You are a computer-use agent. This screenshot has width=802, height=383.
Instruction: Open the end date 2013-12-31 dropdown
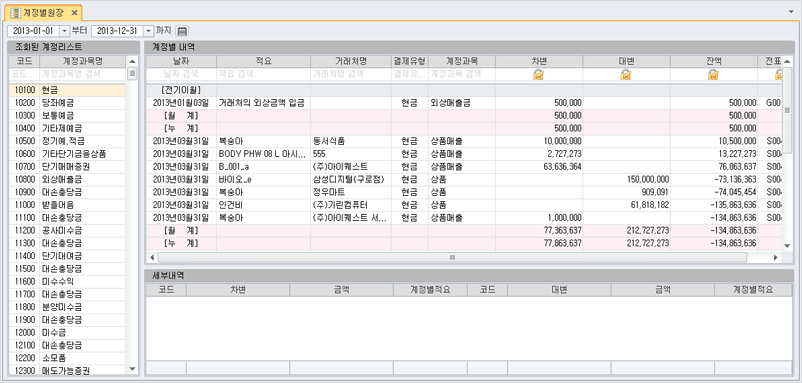tap(148, 31)
